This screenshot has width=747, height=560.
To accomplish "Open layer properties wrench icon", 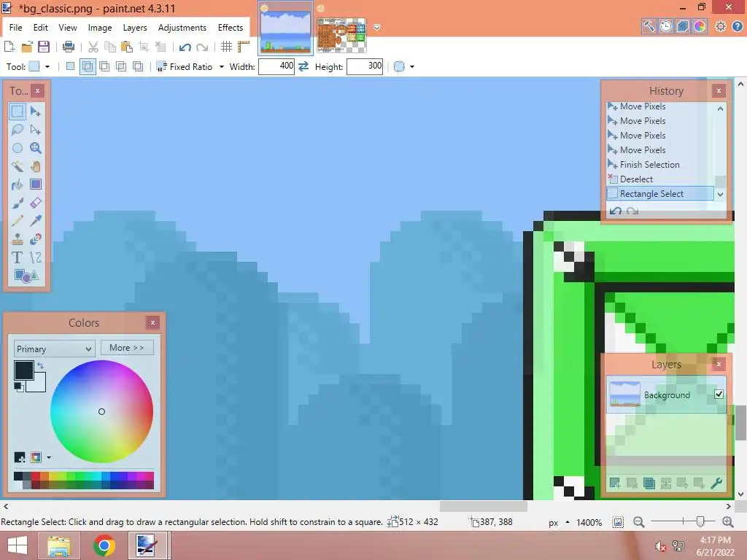I will pos(716,483).
